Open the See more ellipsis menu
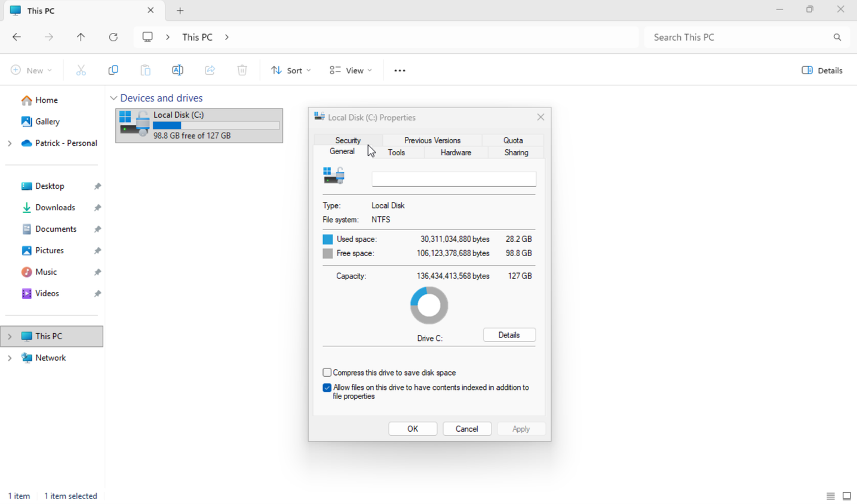857x504 pixels. [x=400, y=70]
